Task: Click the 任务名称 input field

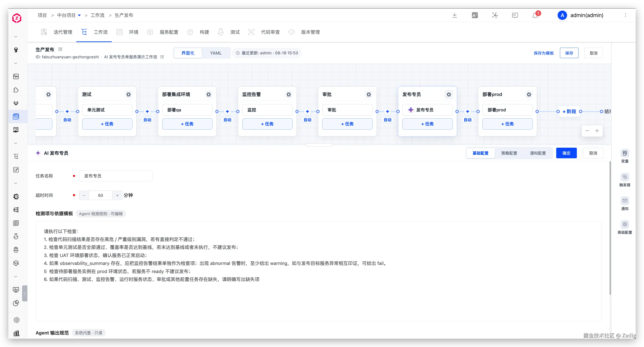Action: [x=116, y=176]
